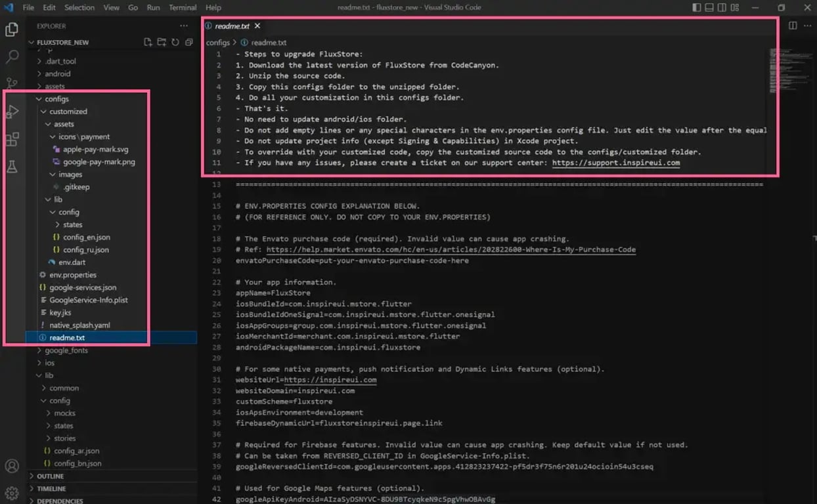Collapse all folders in Explorer
The height and width of the screenshot is (504, 817).
pyautogui.click(x=189, y=42)
